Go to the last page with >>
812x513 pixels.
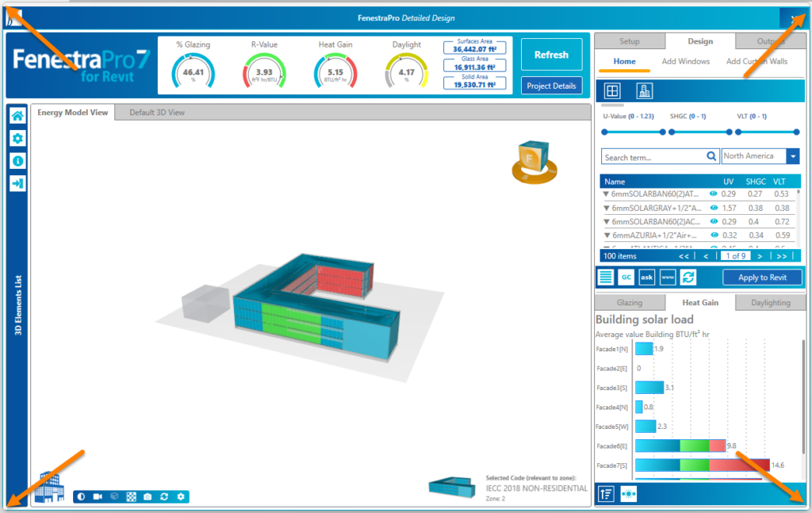(x=781, y=256)
